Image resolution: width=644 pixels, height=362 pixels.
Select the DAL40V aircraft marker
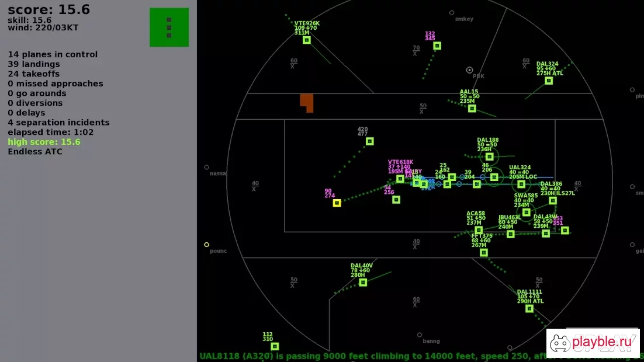(363, 283)
